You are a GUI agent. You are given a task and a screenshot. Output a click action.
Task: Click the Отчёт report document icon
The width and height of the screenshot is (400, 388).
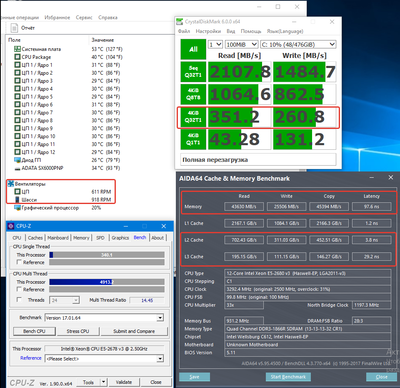14,28
